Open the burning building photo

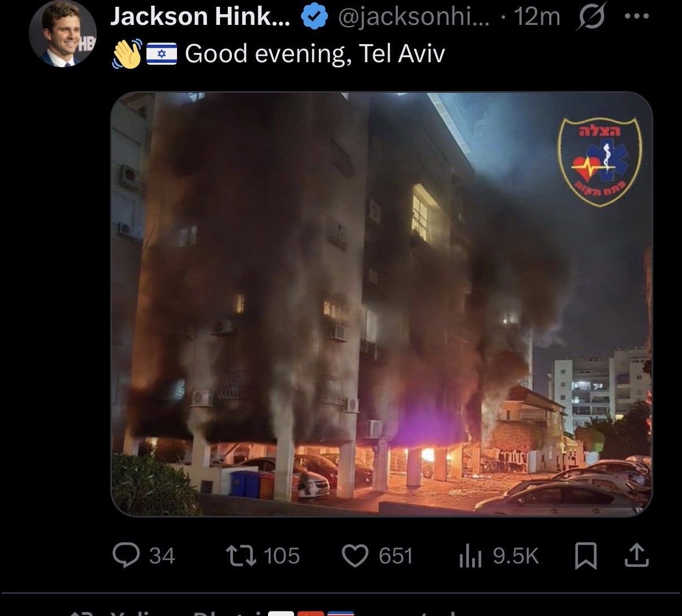click(x=381, y=304)
